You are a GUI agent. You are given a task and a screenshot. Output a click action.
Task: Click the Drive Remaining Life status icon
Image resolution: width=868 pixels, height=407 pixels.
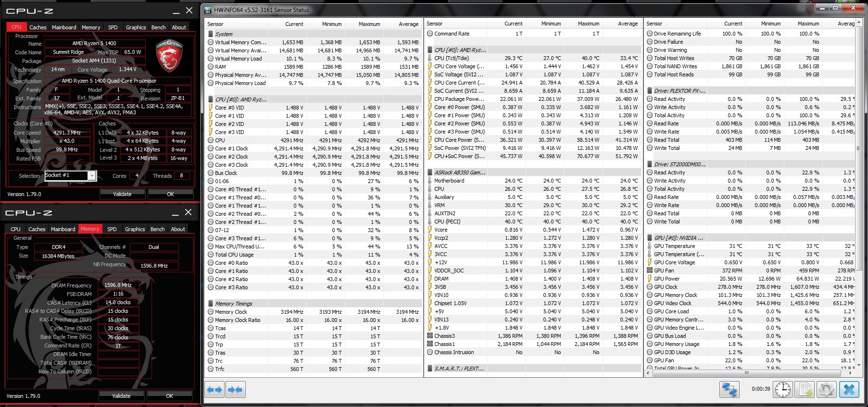tap(650, 34)
